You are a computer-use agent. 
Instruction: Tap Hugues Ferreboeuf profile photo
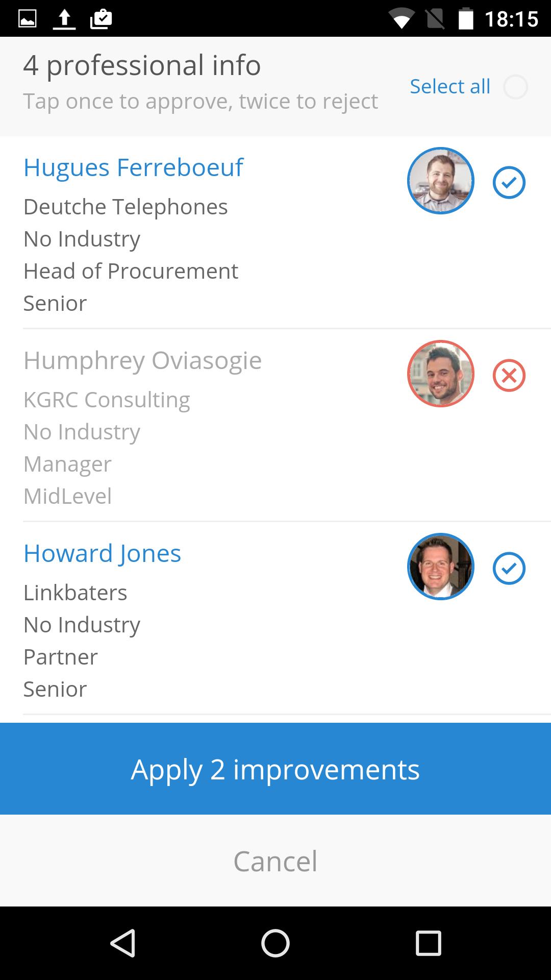(x=441, y=181)
